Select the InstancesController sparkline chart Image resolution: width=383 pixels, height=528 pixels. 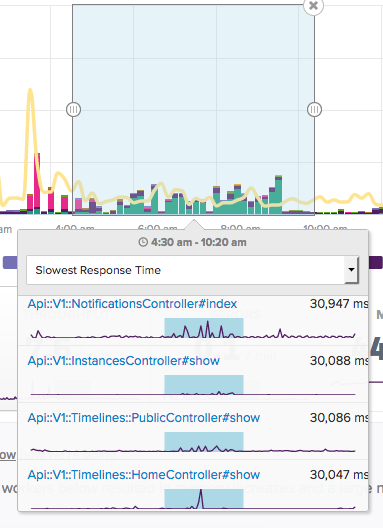tap(193, 386)
